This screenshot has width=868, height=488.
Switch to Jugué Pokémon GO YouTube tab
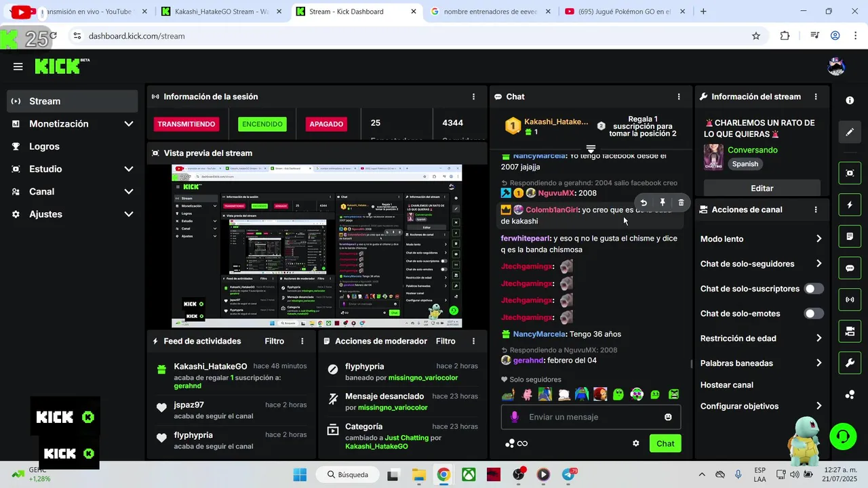(625, 12)
